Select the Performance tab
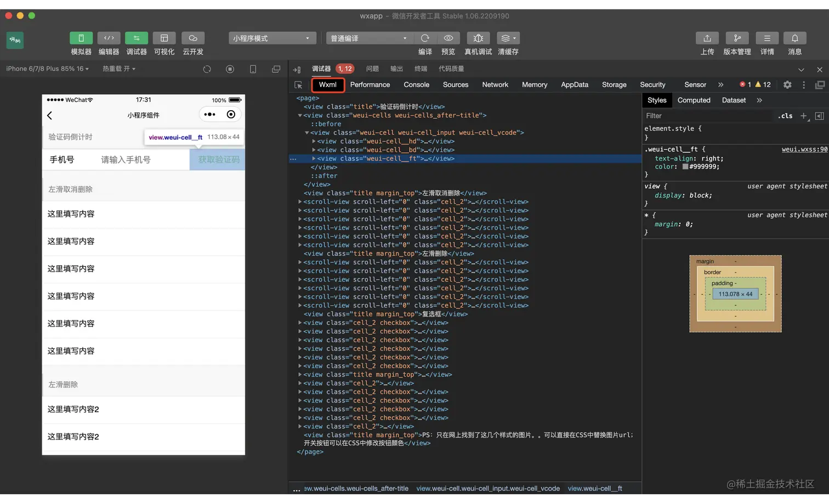Viewport: 829px width, 504px height. tap(370, 84)
